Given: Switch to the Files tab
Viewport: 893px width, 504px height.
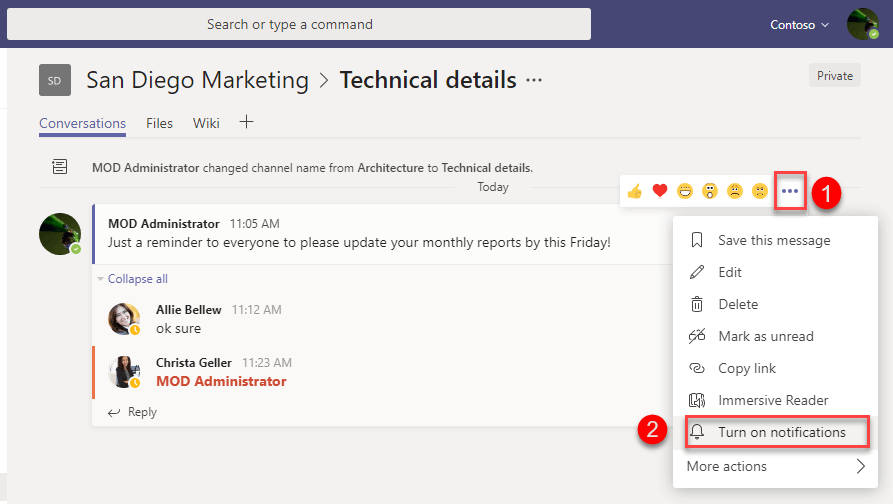Looking at the screenshot, I should tap(159, 123).
